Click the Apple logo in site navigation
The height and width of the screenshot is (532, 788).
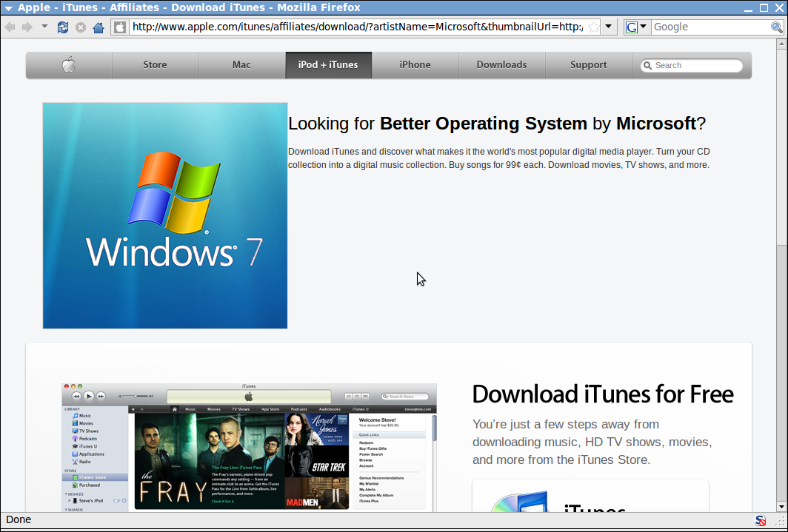click(69, 65)
